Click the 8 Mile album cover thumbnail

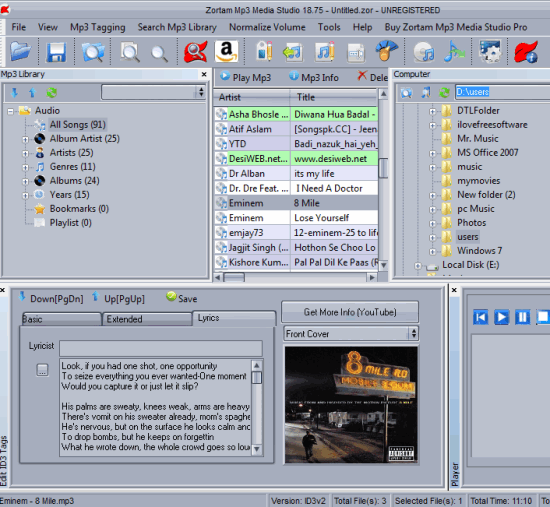(351, 405)
